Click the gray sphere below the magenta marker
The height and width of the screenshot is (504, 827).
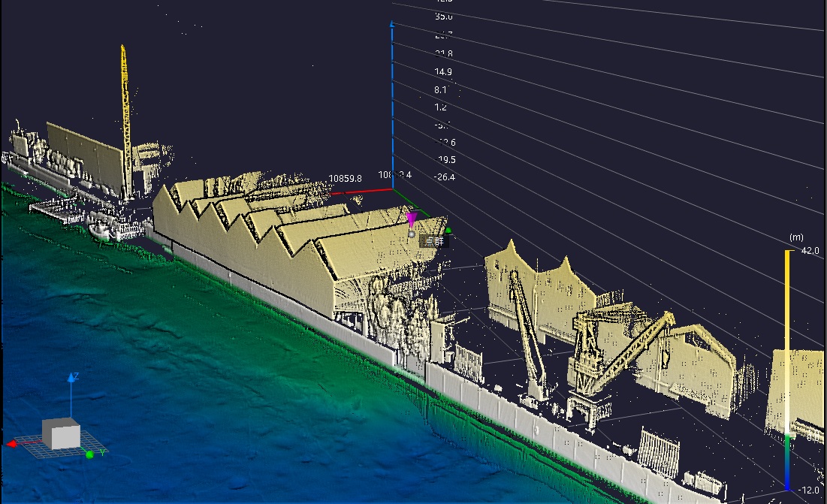coord(412,234)
